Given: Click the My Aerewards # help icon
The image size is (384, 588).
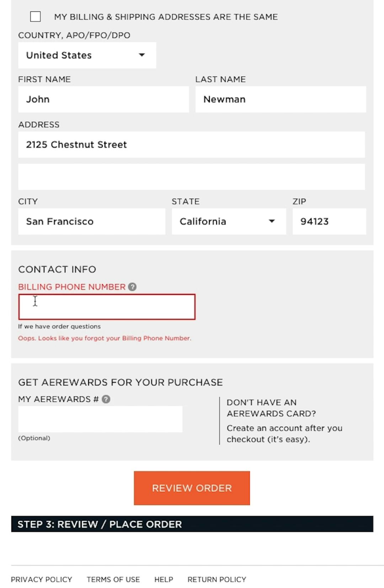Looking at the screenshot, I should (106, 399).
